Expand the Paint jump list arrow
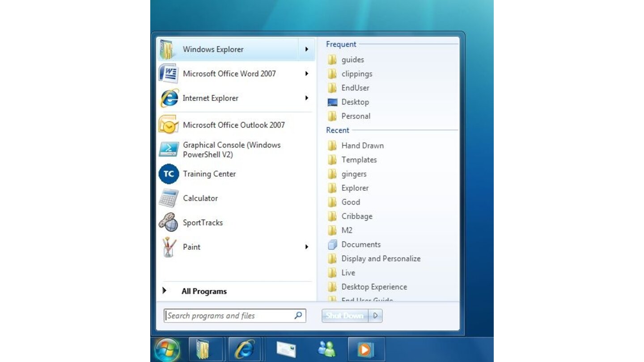 (x=307, y=247)
